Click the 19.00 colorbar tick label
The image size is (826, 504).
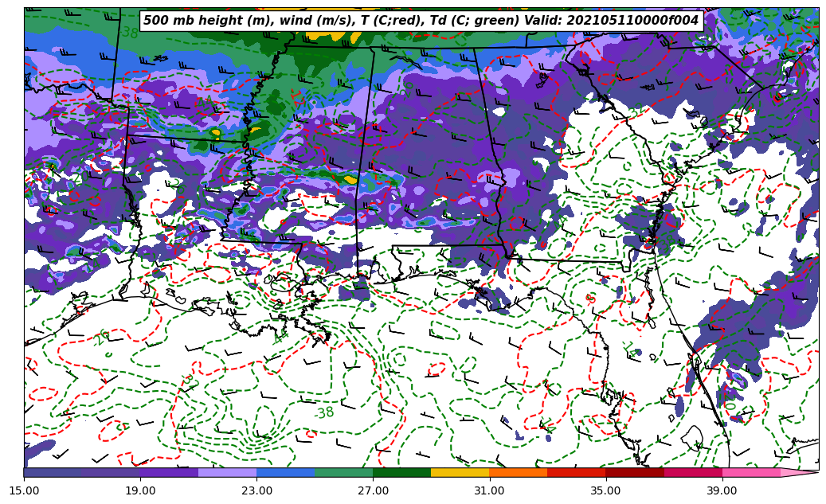pos(140,490)
